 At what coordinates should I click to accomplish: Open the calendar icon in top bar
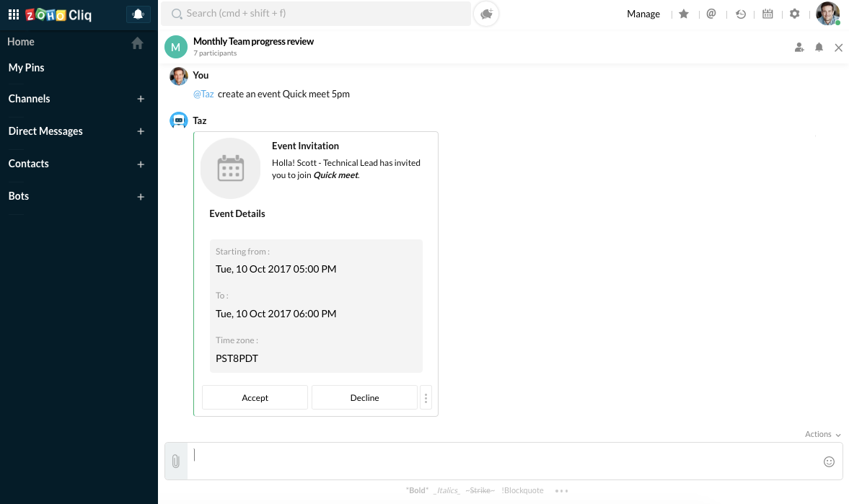click(767, 14)
